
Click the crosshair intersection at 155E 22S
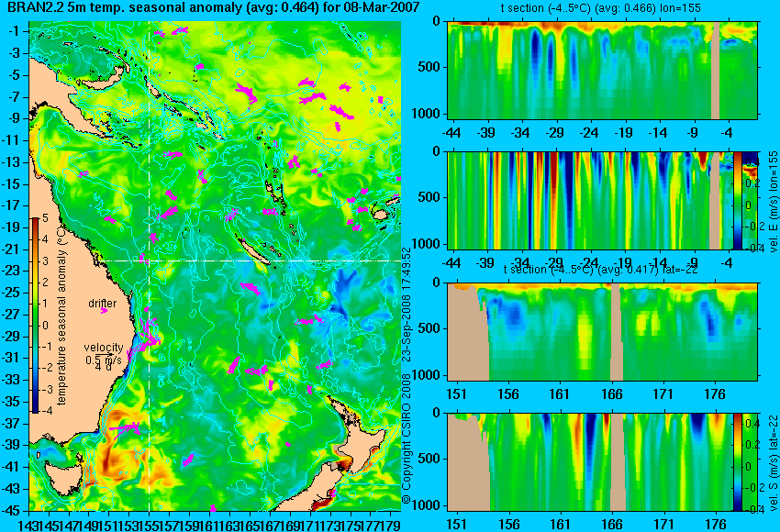[x=150, y=260]
